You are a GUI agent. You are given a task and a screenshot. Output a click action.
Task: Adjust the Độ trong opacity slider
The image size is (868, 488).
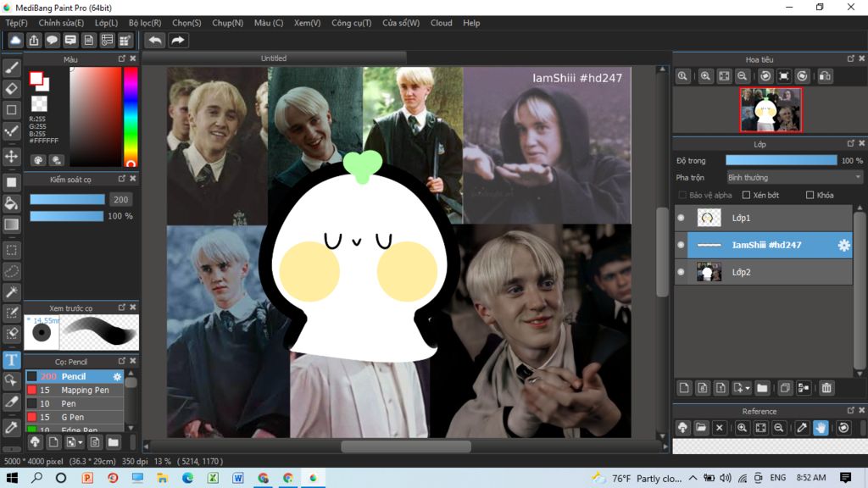pyautogui.click(x=781, y=160)
